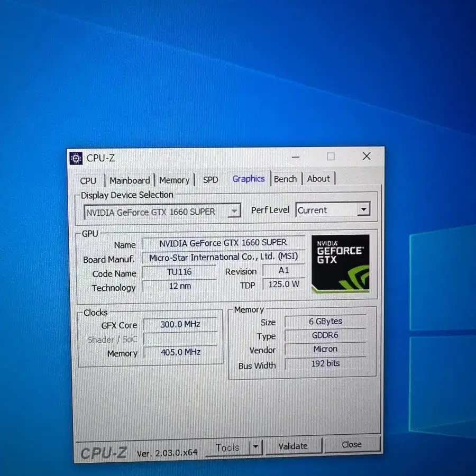Click the 125.0 W TDP value
476x476 pixels.
(x=283, y=284)
